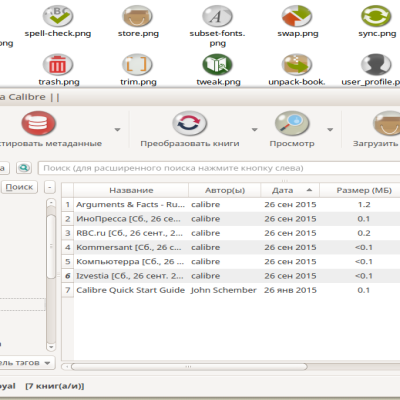The image size is (400, 400).
Task: Click the Загрузить store bag icon
Action: [x=387, y=123]
